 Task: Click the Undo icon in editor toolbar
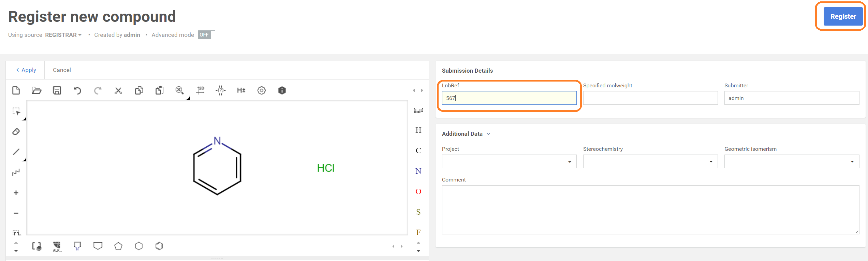pos(77,90)
